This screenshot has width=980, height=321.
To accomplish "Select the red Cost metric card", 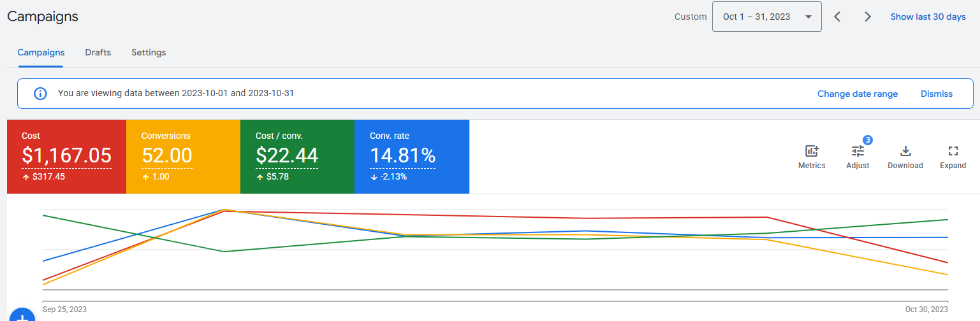I will tap(66, 157).
